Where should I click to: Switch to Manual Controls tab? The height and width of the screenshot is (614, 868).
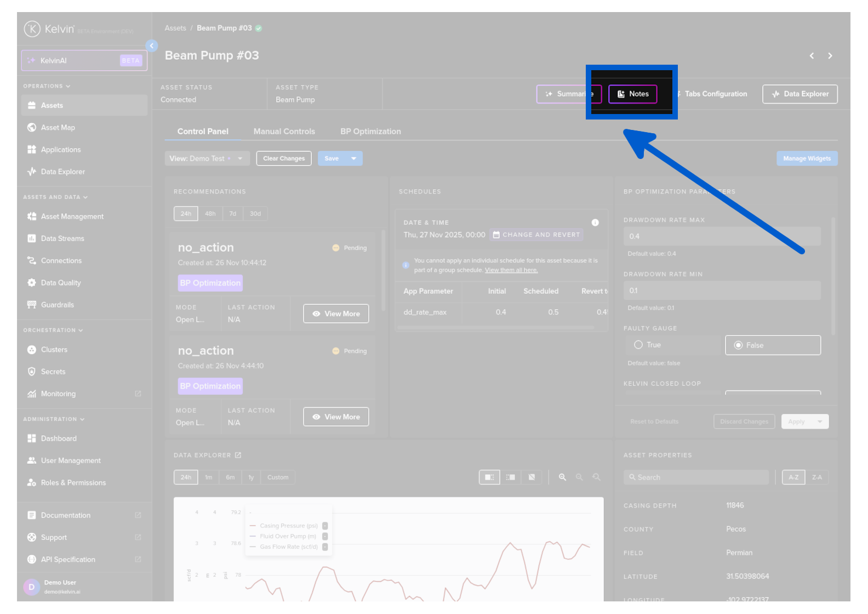(x=284, y=132)
